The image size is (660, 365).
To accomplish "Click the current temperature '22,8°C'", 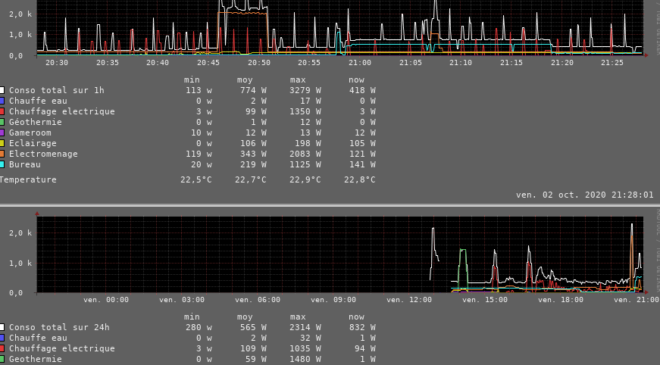I will 360,180.
